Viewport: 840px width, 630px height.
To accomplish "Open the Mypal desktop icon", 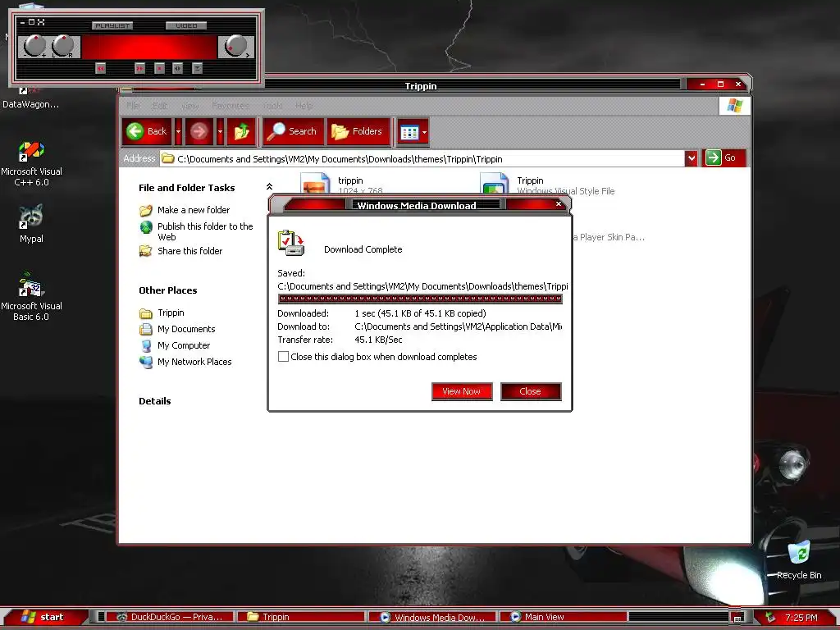I will click(x=31, y=225).
